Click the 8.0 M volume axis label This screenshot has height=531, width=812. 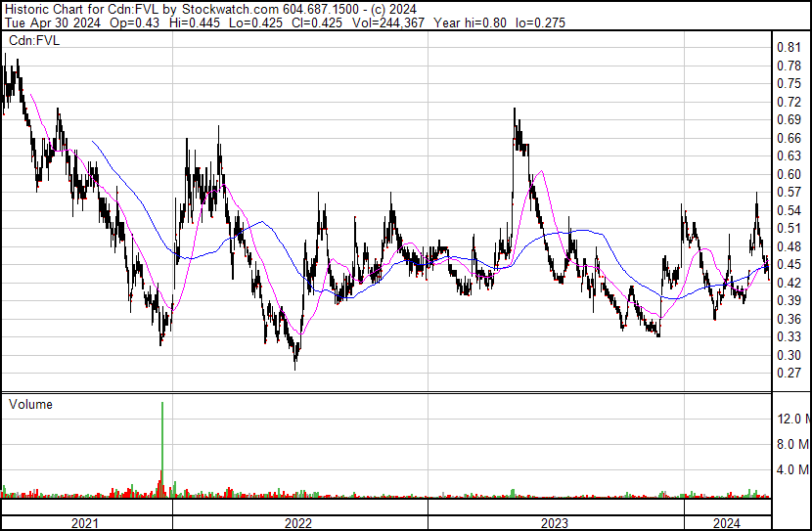(x=792, y=444)
